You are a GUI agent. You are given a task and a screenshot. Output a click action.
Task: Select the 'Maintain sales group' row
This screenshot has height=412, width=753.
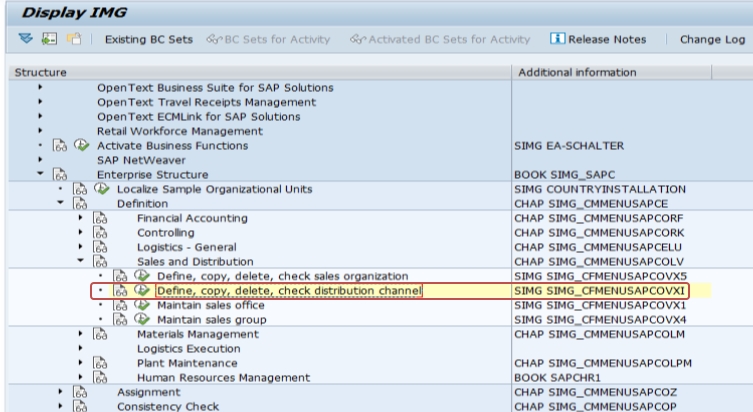212,319
